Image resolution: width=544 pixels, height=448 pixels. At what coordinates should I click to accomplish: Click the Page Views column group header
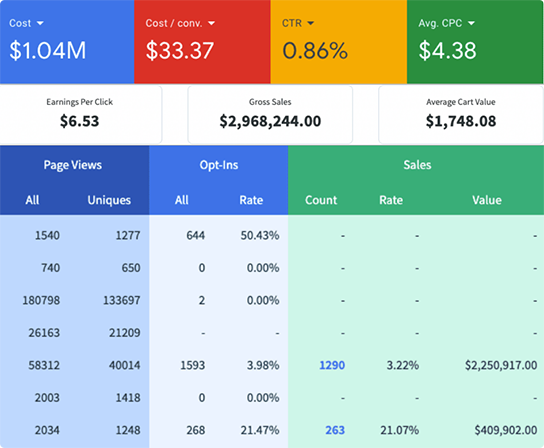pyautogui.click(x=73, y=165)
